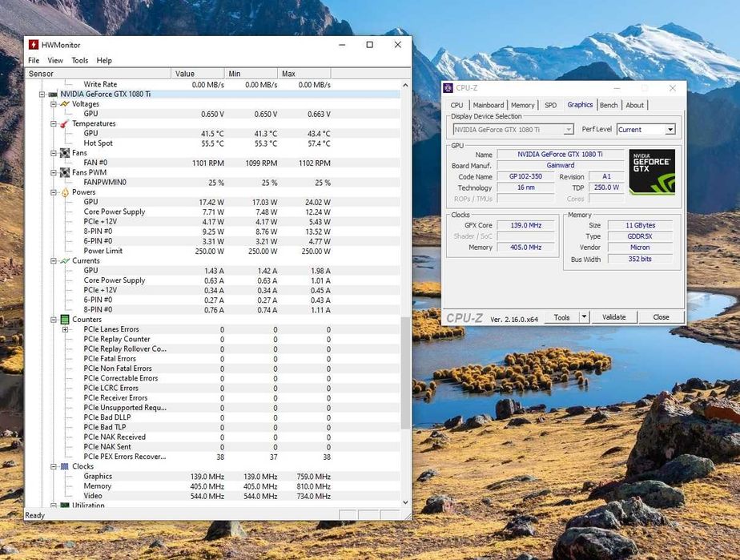Open the Help menu in HWMonitor
The width and height of the screenshot is (740, 560).
pos(104,60)
